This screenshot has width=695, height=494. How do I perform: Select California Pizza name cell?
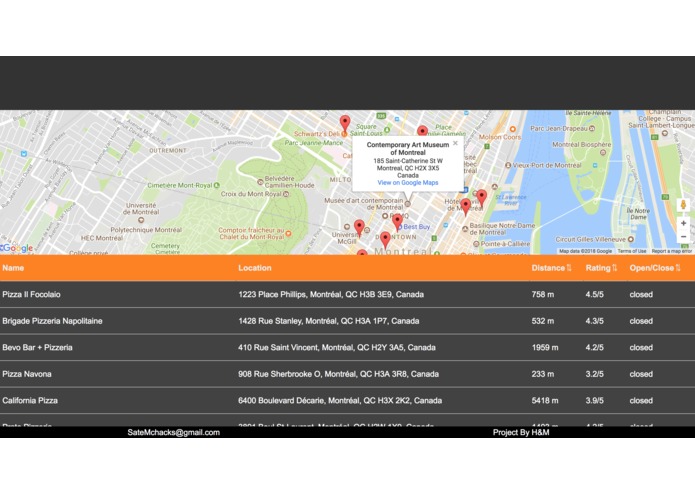[30, 401]
